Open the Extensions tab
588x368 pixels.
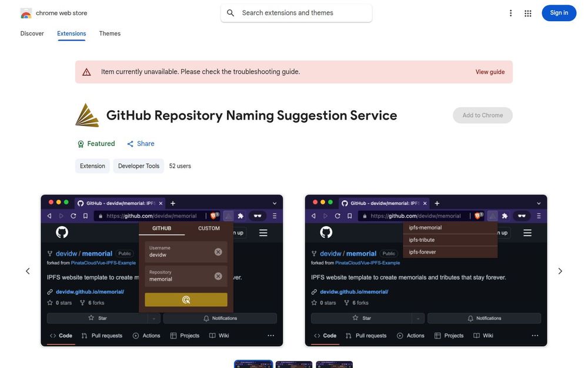coord(72,34)
